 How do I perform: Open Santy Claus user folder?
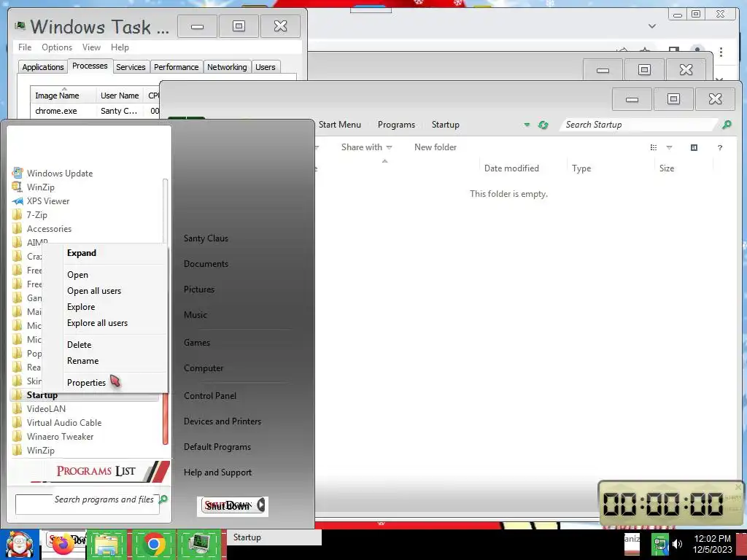[x=206, y=238]
